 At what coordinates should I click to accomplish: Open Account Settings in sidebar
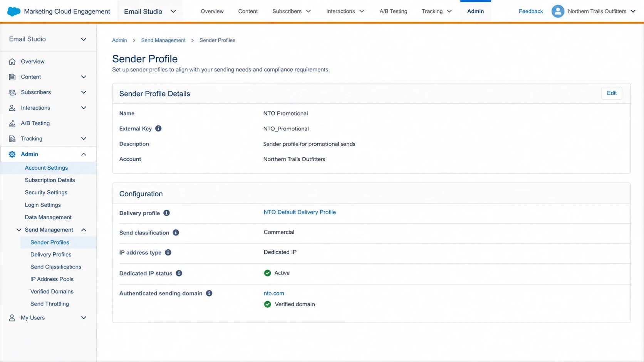click(x=46, y=168)
